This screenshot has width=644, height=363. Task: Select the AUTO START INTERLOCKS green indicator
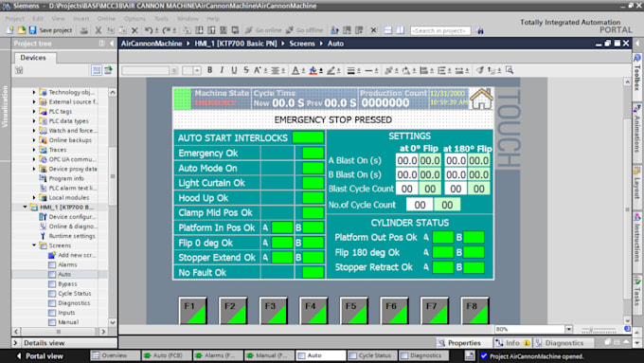tap(308, 137)
